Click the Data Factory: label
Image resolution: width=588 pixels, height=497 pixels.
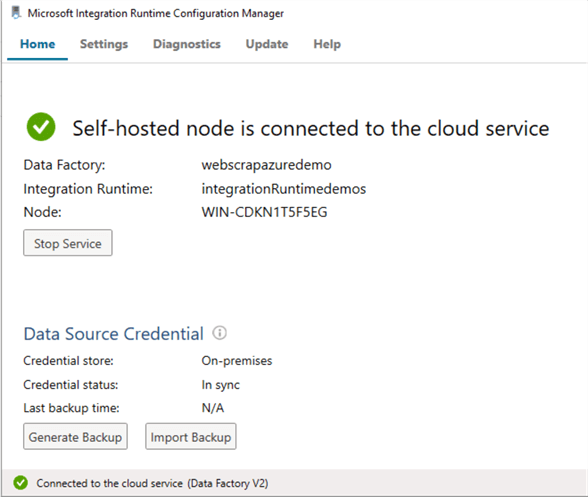[64, 165]
